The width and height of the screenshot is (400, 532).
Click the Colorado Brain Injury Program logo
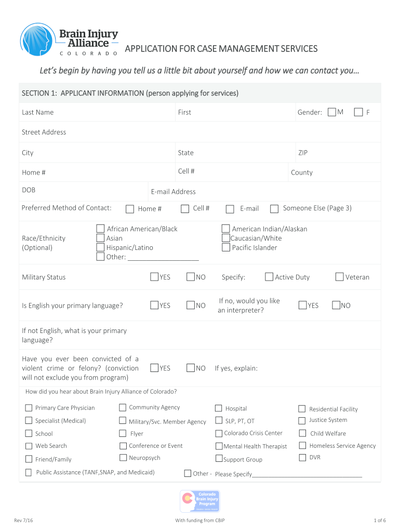[x=200, y=501]
